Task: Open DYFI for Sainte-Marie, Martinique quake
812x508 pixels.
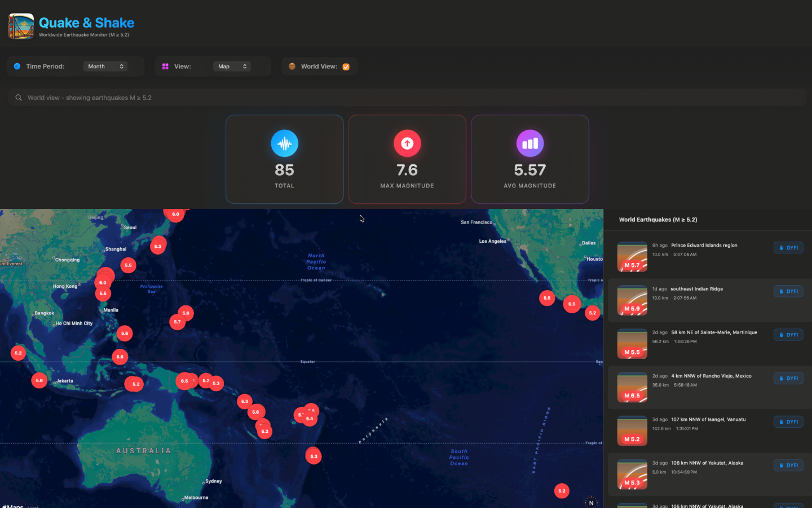Action: tap(788, 335)
